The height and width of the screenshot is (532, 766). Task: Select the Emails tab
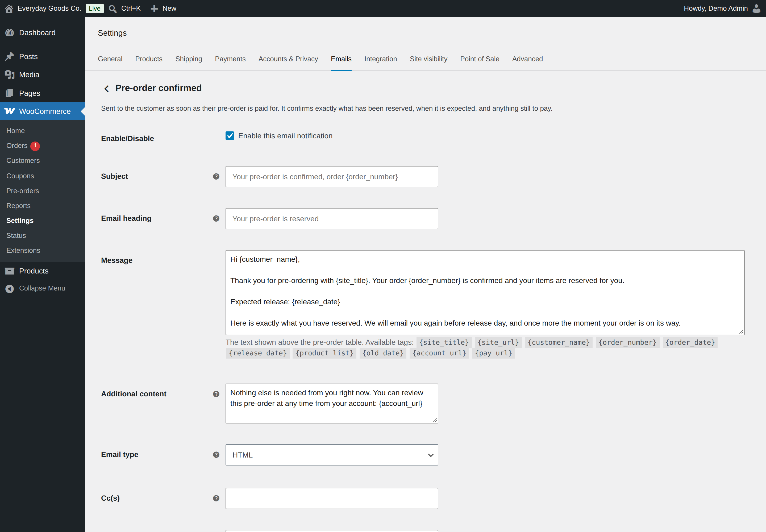tap(341, 59)
